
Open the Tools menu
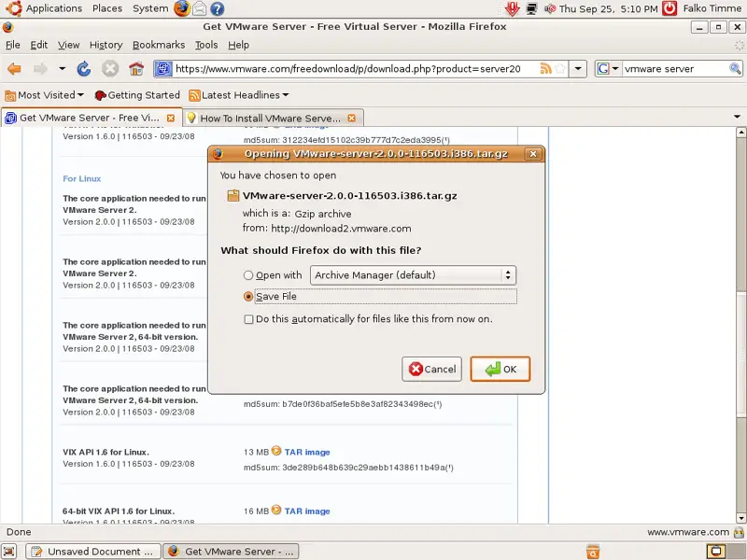click(206, 45)
